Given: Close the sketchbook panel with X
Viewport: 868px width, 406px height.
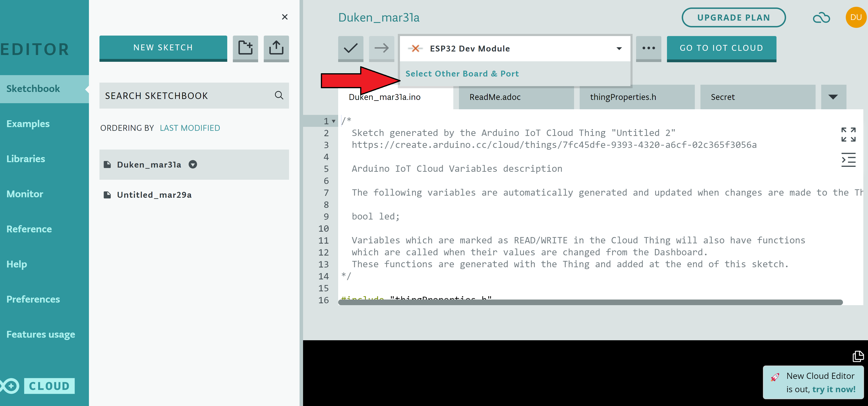Looking at the screenshot, I should 284,17.
